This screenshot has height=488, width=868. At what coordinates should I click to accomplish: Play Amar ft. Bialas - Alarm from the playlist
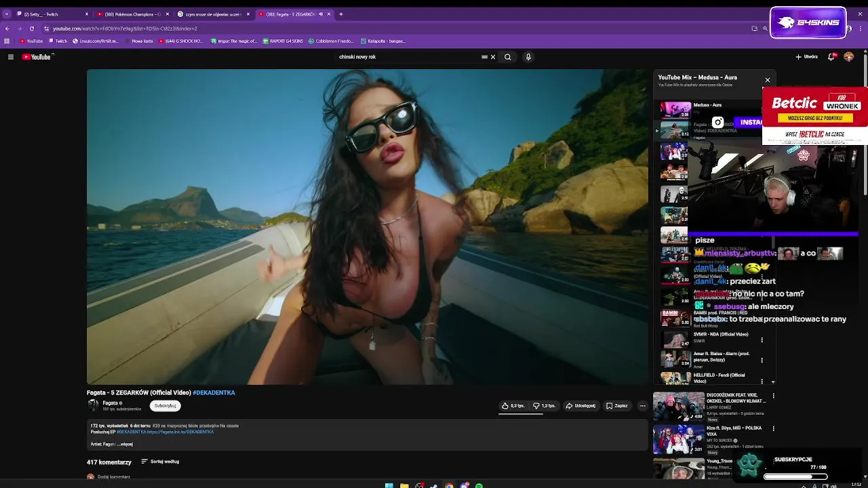[x=709, y=359]
